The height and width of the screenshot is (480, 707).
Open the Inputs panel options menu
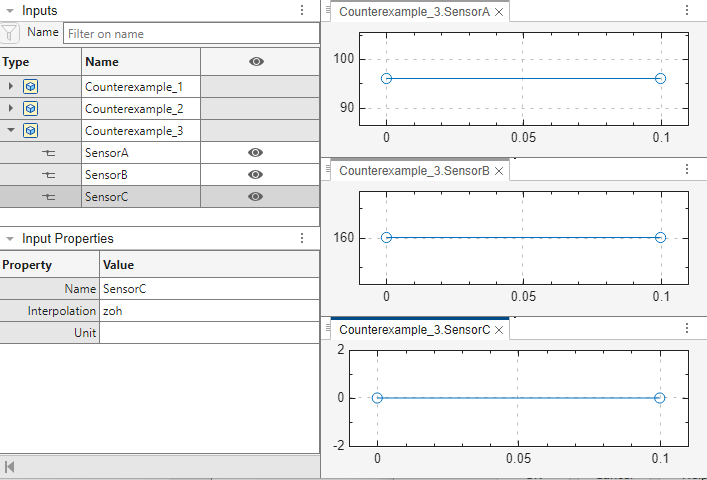pyautogui.click(x=302, y=10)
